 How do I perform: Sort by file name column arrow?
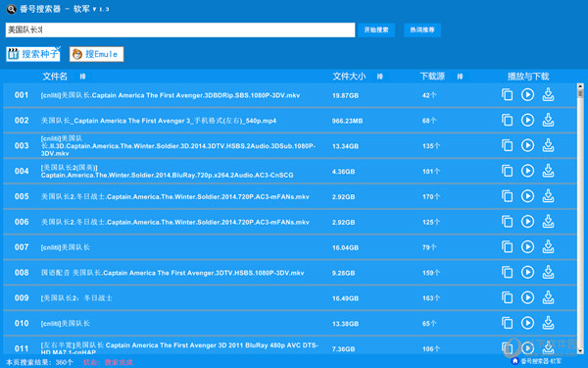(x=82, y=77)
